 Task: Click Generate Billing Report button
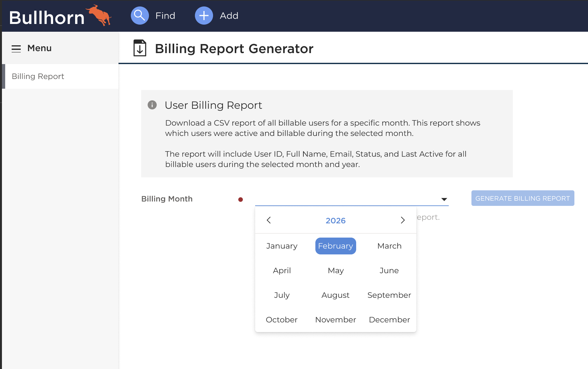click(x=523, y=198)
